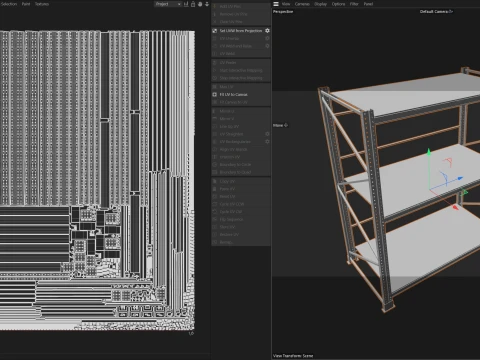Viewport: 480px width, 360px height.
Task: Click the Boundary to Quad icon
Action: 215,172
